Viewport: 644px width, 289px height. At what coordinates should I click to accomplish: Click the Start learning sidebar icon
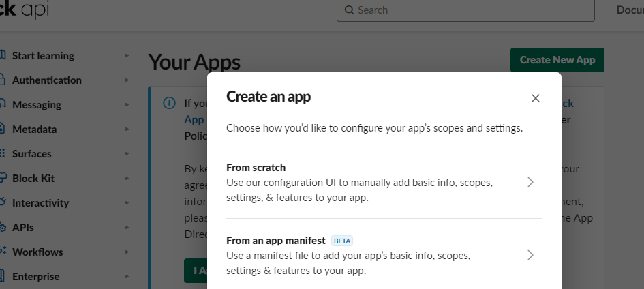pyautogui.click(x=3, y=56)
